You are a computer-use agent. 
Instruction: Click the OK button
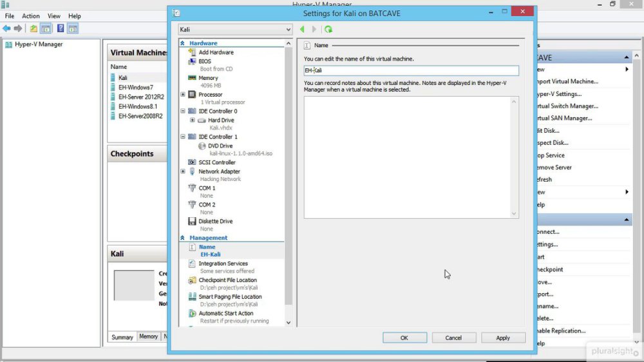(x=404, y=338)
